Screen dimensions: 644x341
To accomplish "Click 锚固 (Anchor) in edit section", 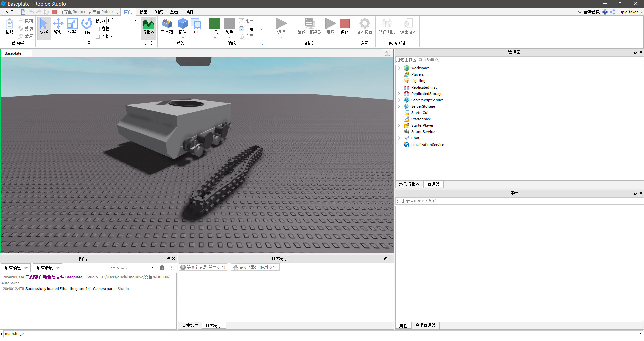I will click(247, 36).
